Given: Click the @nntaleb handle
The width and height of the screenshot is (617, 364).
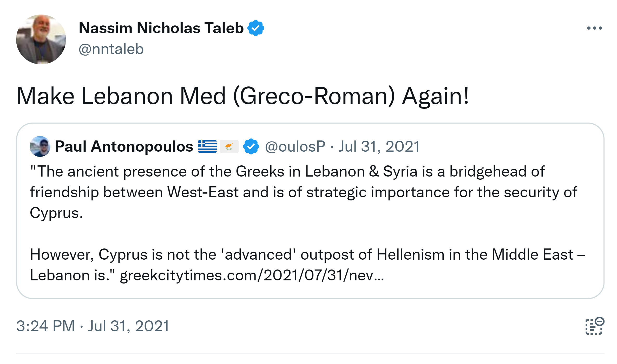Looking at the screenshot, I should click(x=111, y=49).
